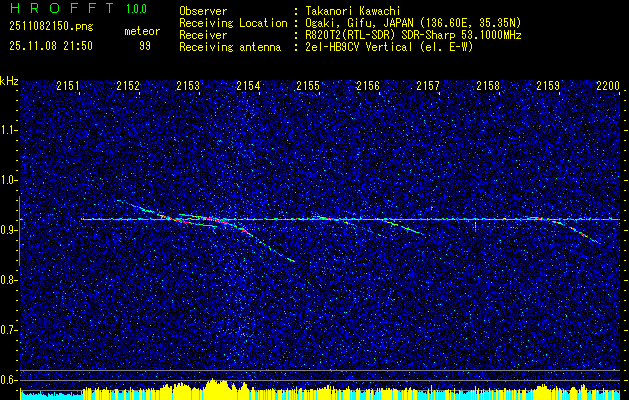Select the filename 2511082150.png

(x=51, y=27)
